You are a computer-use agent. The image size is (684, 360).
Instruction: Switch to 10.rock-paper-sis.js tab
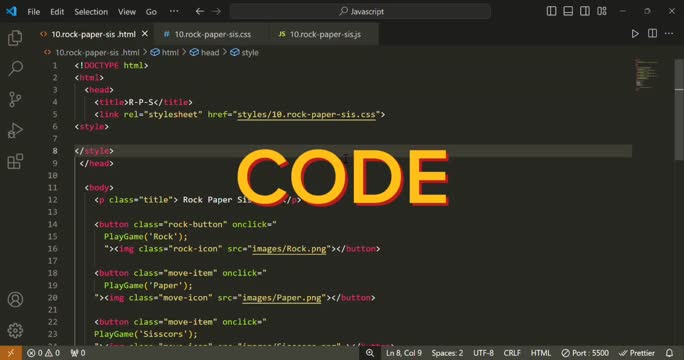point(325,34)
